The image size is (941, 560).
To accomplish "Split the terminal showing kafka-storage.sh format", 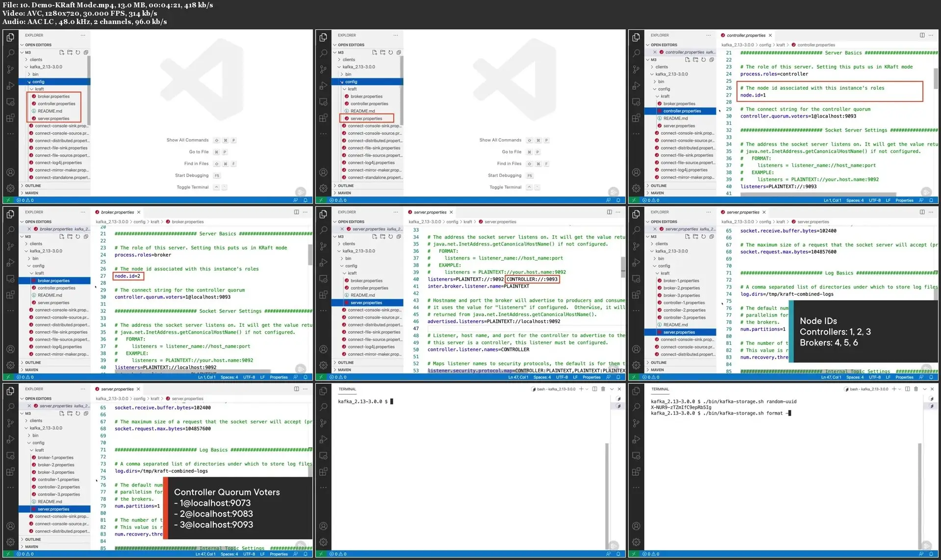I will [907, 389].
